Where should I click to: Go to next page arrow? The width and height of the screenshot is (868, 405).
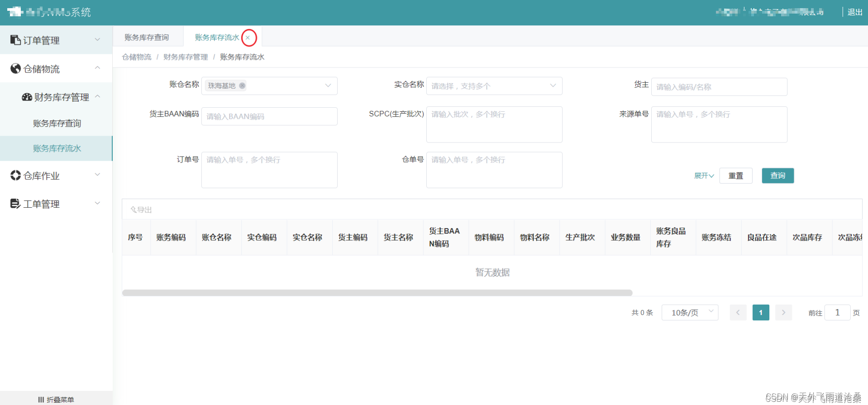pos(783,312)
